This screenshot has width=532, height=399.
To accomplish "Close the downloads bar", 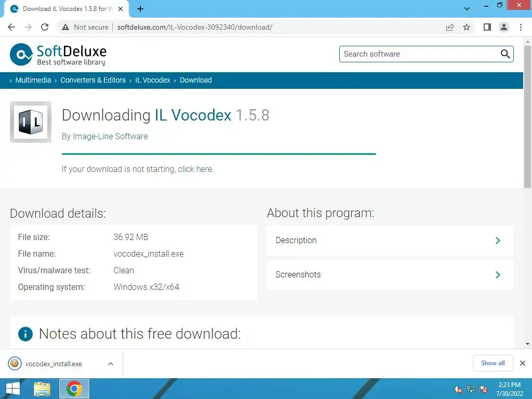I will 523,363.
